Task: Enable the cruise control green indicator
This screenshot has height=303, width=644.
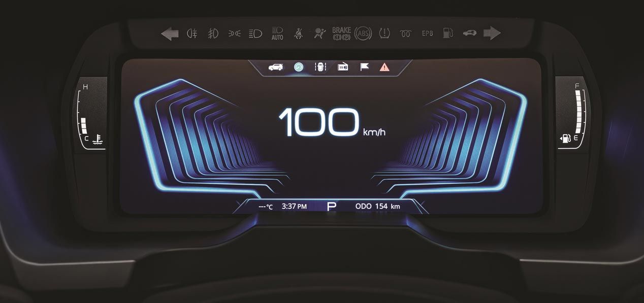Action: pos(299,66)
